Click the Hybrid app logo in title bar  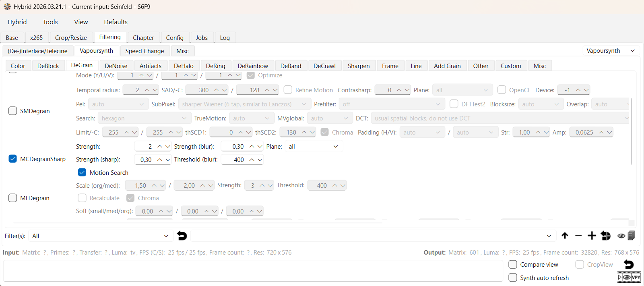7,6
